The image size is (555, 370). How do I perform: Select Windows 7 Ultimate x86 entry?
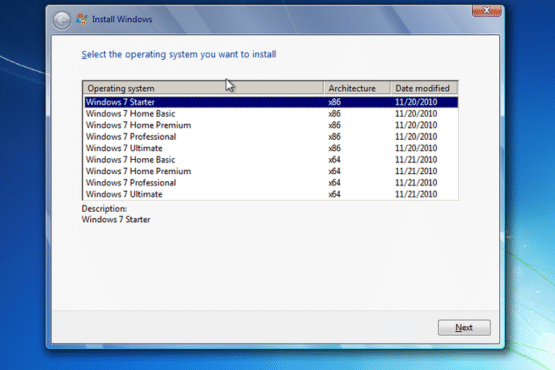pos(271,148)
